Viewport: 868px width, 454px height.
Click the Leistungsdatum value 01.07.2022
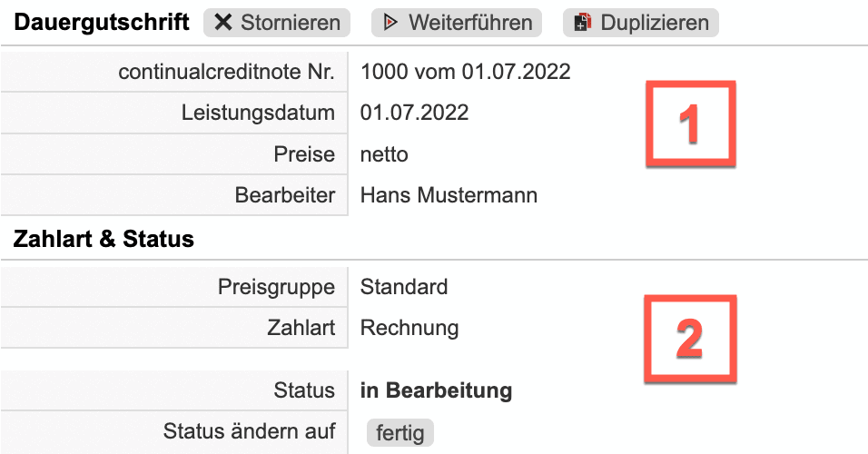414,113
